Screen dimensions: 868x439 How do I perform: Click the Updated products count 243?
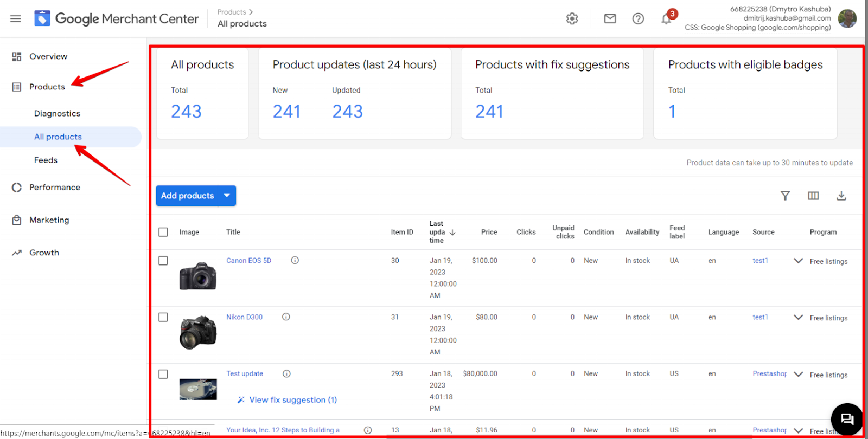pos(347,112)
